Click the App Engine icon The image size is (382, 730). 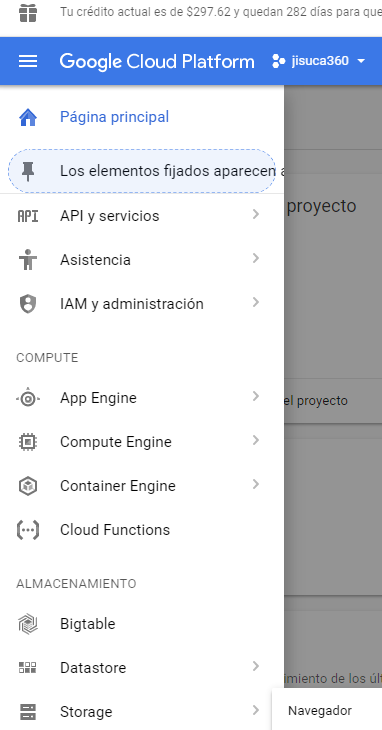(x=28, y=398)
